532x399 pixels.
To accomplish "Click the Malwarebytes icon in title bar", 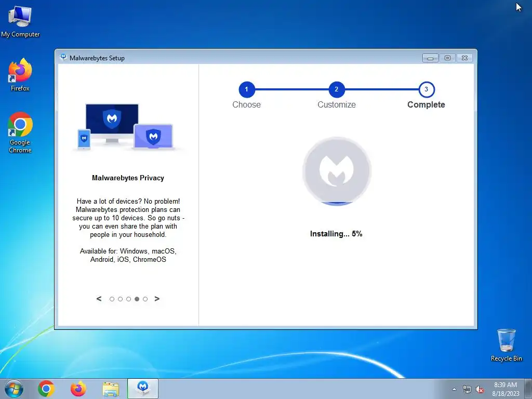I will (x=63, y=57).
